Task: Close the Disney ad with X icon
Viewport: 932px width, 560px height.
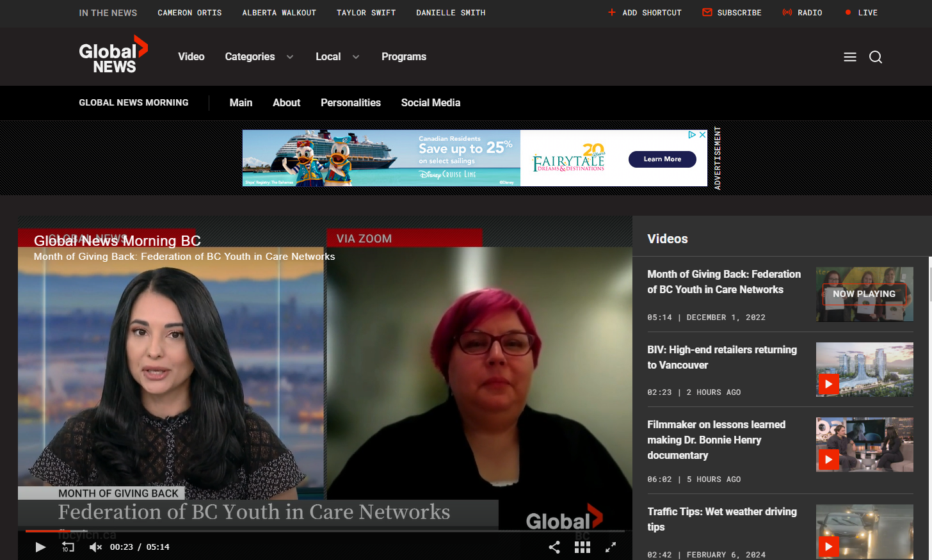Action: pos(702,135)
